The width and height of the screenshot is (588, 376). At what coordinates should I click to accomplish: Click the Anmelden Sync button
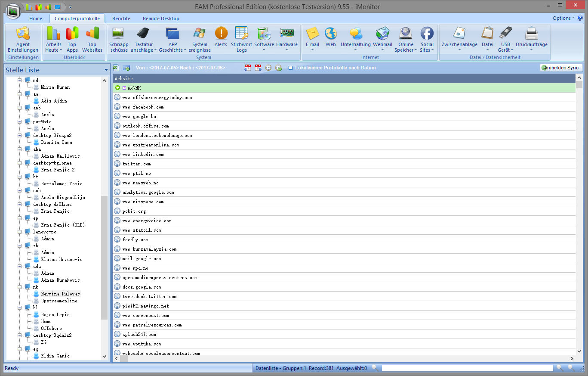coord(561,68)
